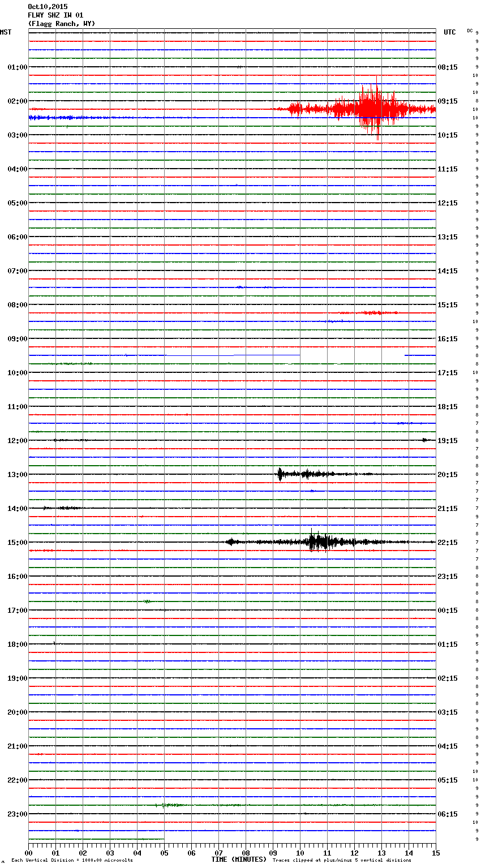
Task: Click the '03:15' UTC time label
Action: pos(448,712)
